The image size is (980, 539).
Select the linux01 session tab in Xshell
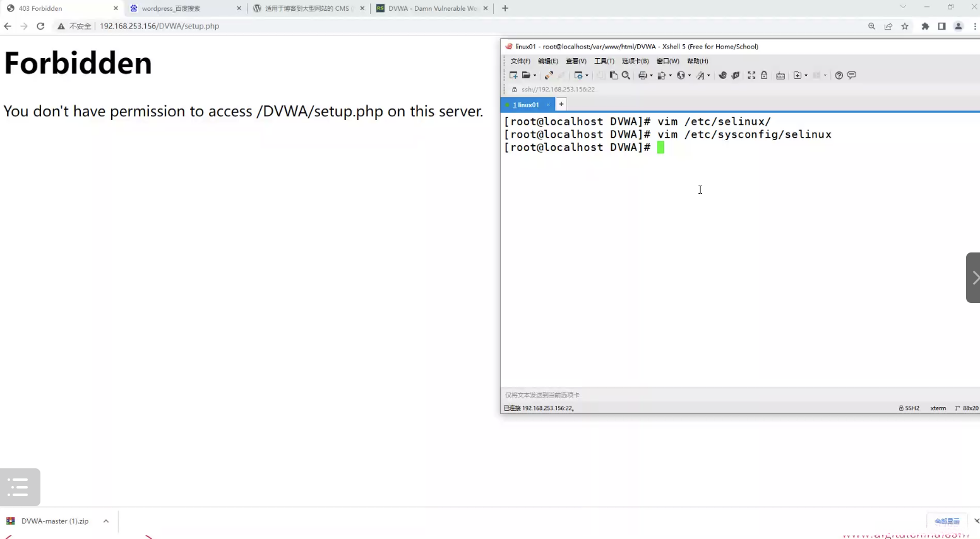[x=526, y=105]
